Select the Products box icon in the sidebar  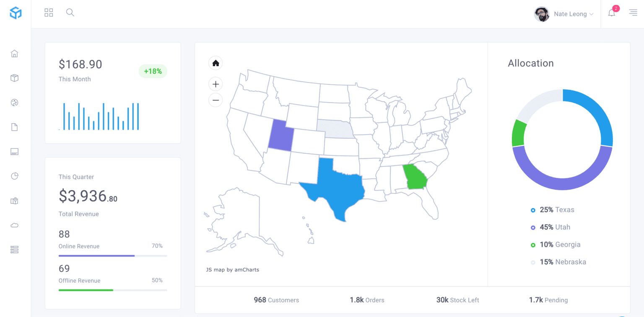pos(14,78)
